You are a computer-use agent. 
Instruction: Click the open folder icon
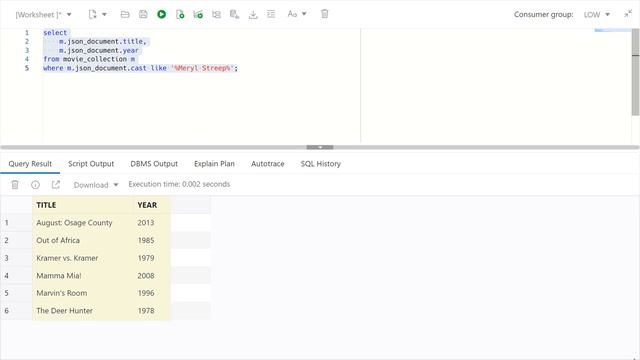tap(125, 14)
